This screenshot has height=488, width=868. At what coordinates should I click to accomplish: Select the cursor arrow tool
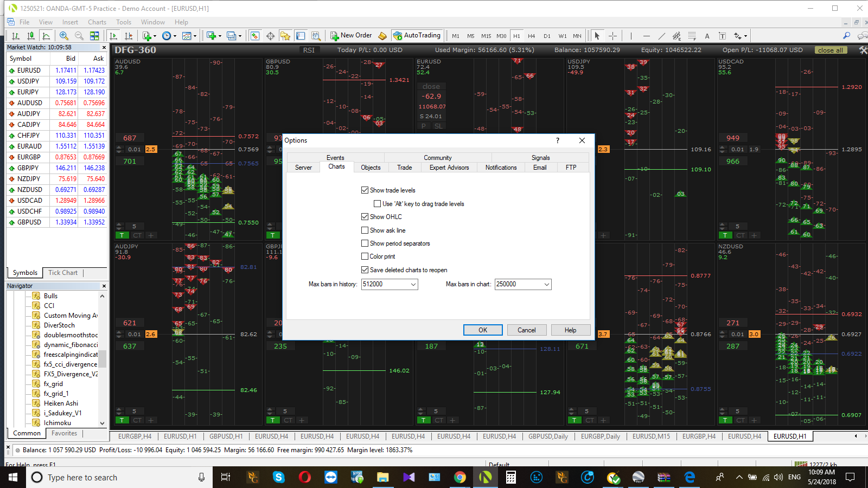(x=597, y=36)
